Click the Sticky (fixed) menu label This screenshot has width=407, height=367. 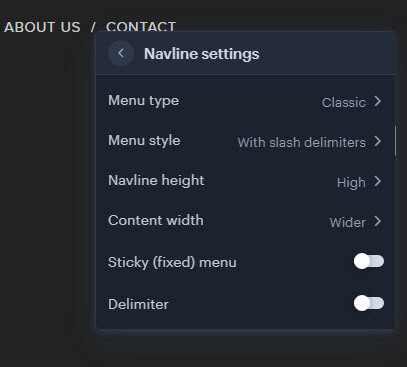[172, 262]
